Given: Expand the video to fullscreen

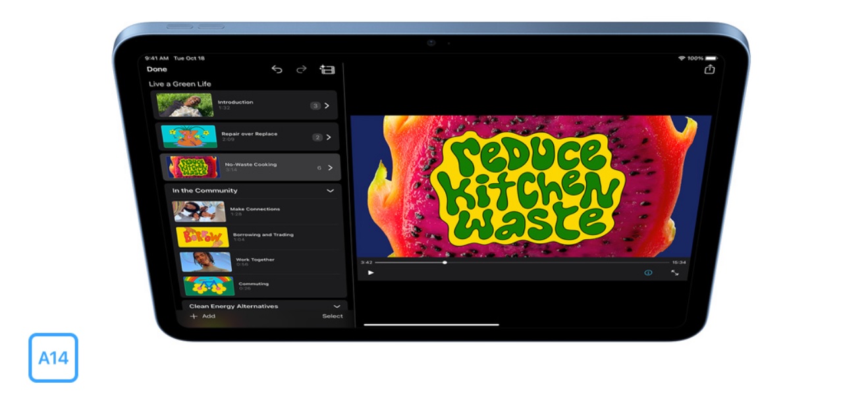Looking at the screenshot, I should pos(675,273).
